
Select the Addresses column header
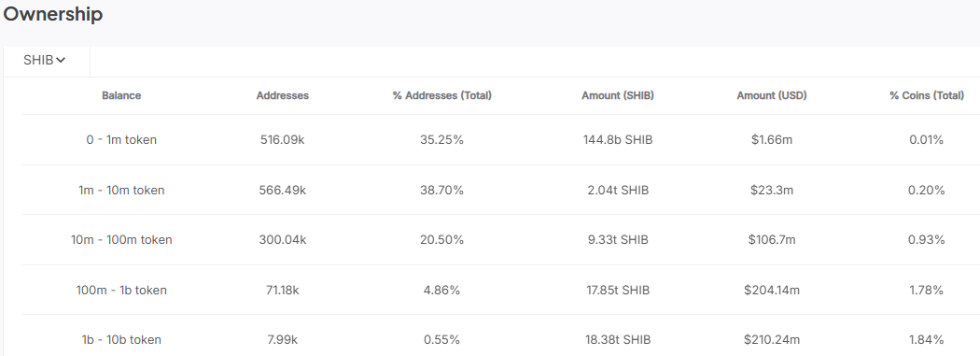click(283, 95)
